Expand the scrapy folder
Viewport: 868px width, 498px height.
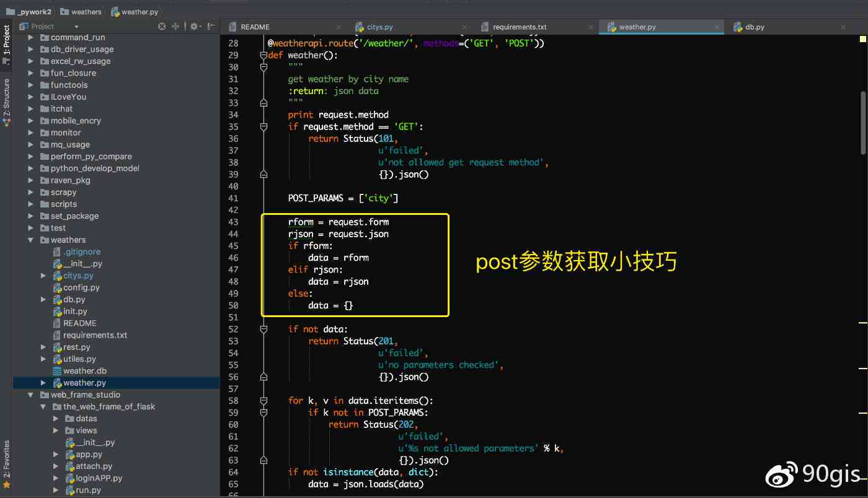pos(31,192)
